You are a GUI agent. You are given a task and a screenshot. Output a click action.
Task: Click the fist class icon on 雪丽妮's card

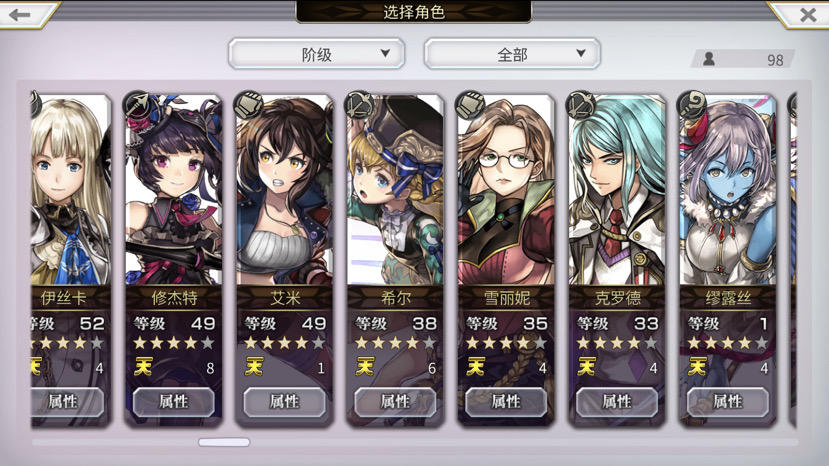(470, 105)
